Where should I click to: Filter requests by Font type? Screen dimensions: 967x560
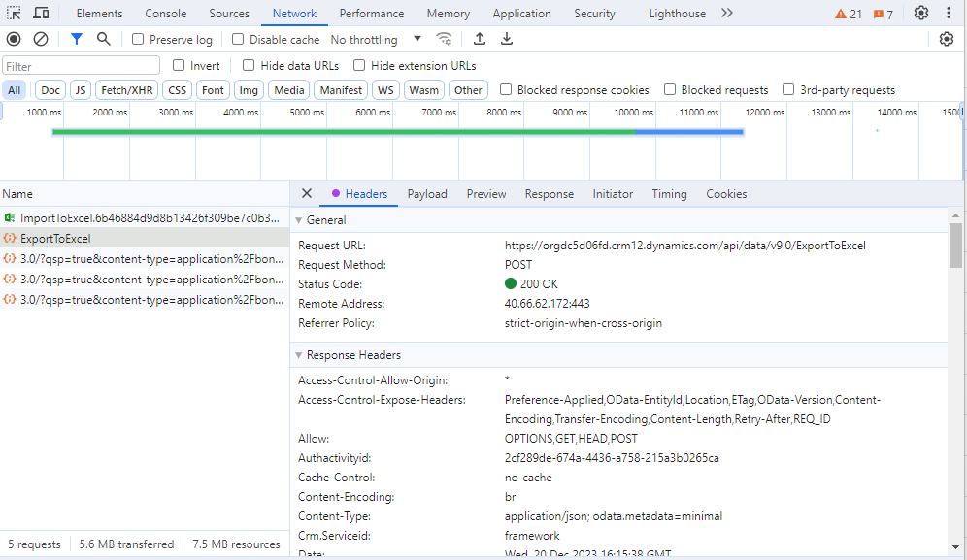(x=213, y=90)
